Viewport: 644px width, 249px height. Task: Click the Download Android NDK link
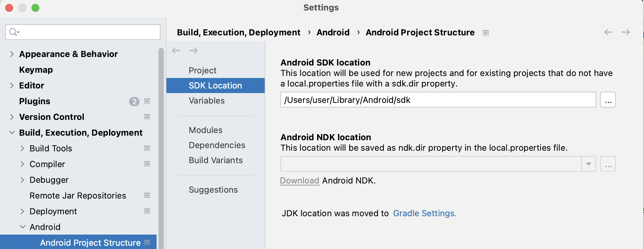[x=300, y=181]
